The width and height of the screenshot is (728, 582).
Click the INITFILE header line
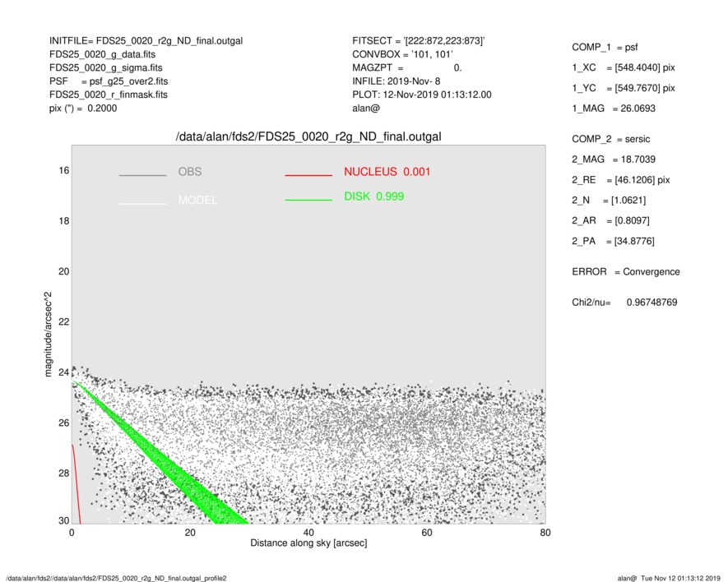146,40
